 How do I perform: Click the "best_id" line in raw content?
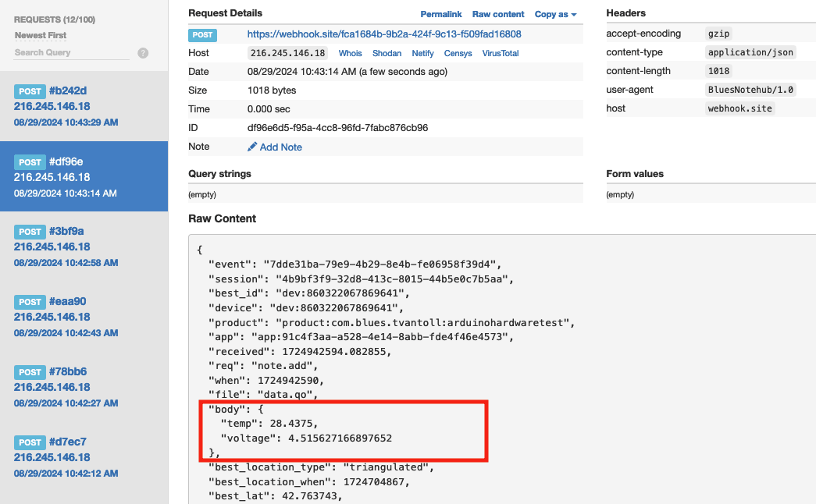[x=309, y=293]
